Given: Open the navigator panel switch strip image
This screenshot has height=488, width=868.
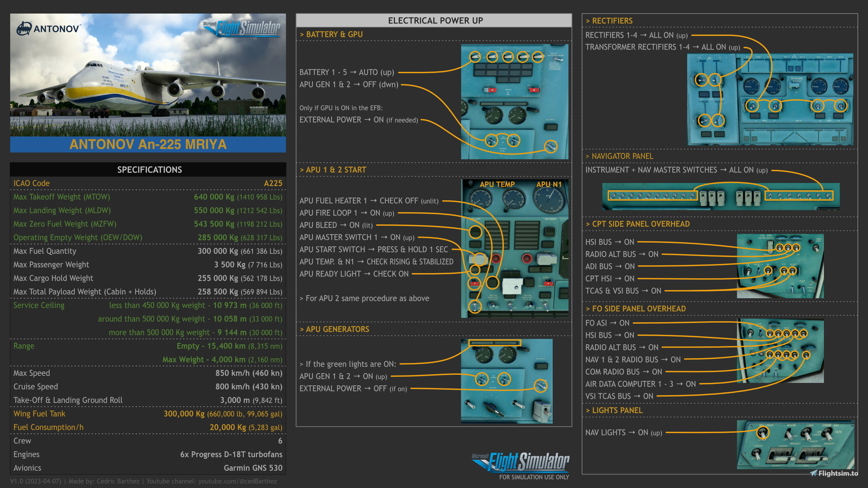Looking at the screenshot, I should pyautogui.click(x=721, y=196).
